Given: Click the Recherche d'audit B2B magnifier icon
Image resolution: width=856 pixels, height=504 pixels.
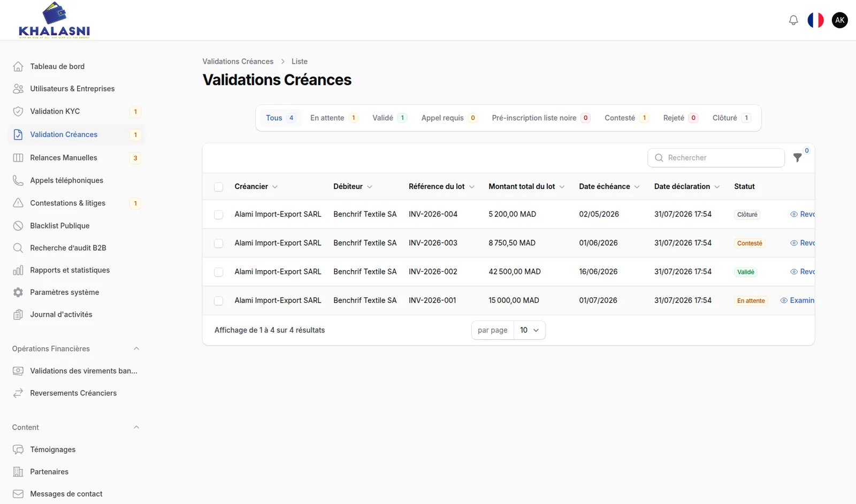Looking at the screenshot, I should pyautogui.click(x=18, y=248).
